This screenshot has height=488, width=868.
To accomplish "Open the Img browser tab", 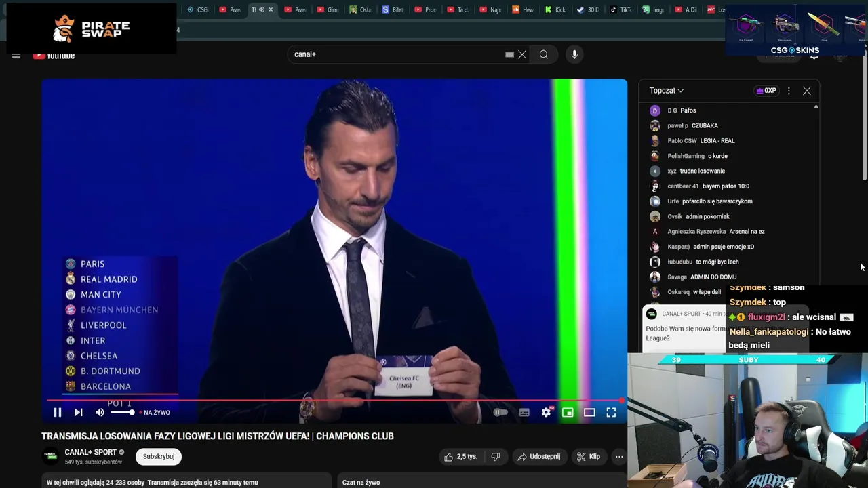I will click(653, 9).
